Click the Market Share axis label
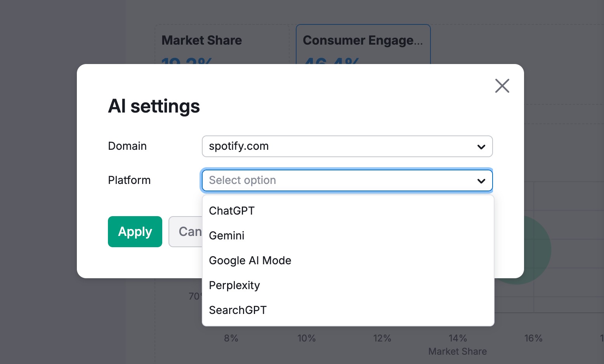The image size is (604, 364). point(457,351)
